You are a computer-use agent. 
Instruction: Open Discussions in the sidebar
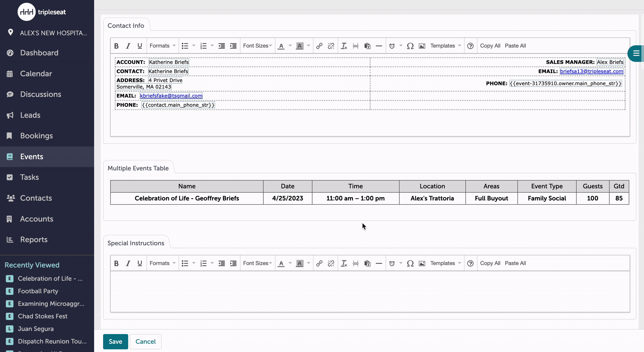47,94
